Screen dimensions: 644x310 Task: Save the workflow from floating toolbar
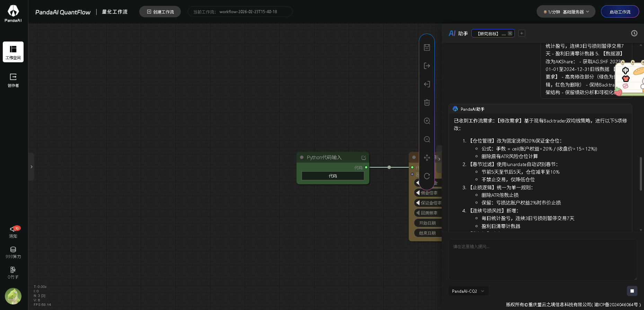[427, 47]
